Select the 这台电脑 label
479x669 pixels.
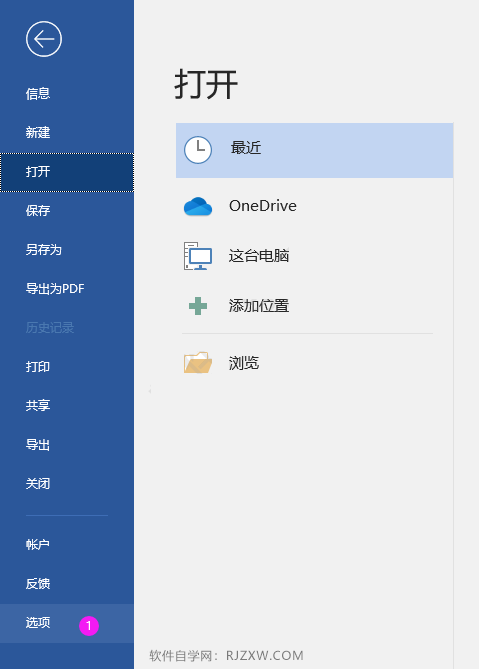click(x=259, y=256)
